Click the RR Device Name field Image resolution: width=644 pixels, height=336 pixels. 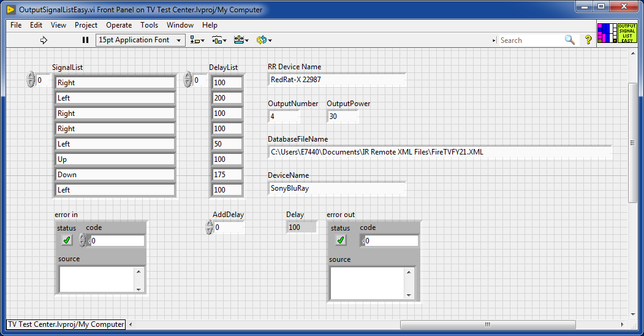pyautogui.click(x=337, y=80)
